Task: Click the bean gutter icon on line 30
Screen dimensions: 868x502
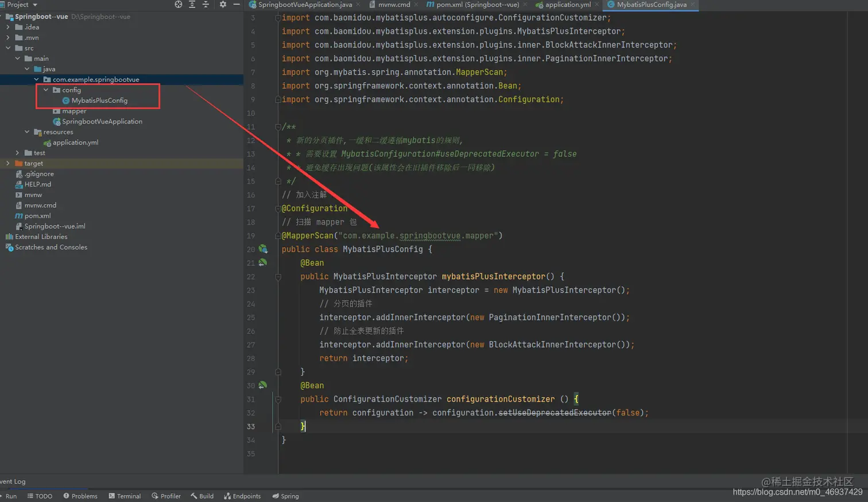Action: pyautogui.click(x=263, y=385)
